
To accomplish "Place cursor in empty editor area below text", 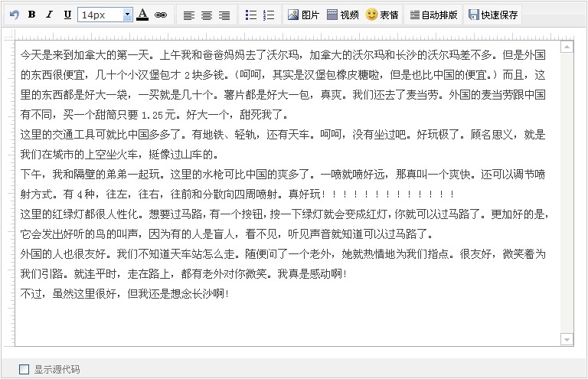I will tap(288, 322).
